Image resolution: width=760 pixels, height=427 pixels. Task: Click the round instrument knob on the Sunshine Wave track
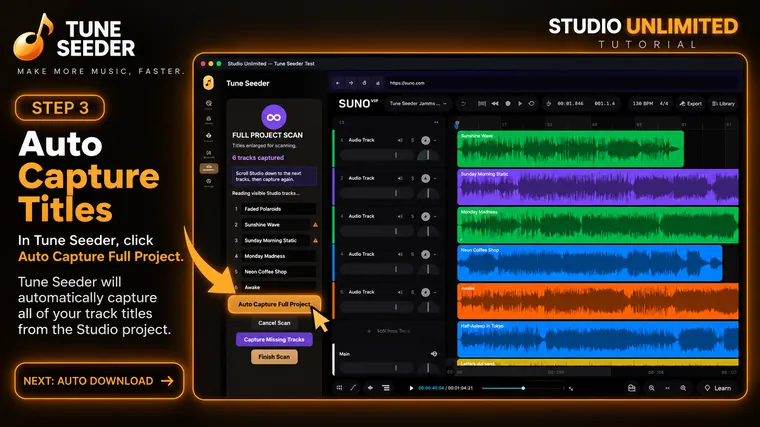pyautogui.click(x=426, y=140)
